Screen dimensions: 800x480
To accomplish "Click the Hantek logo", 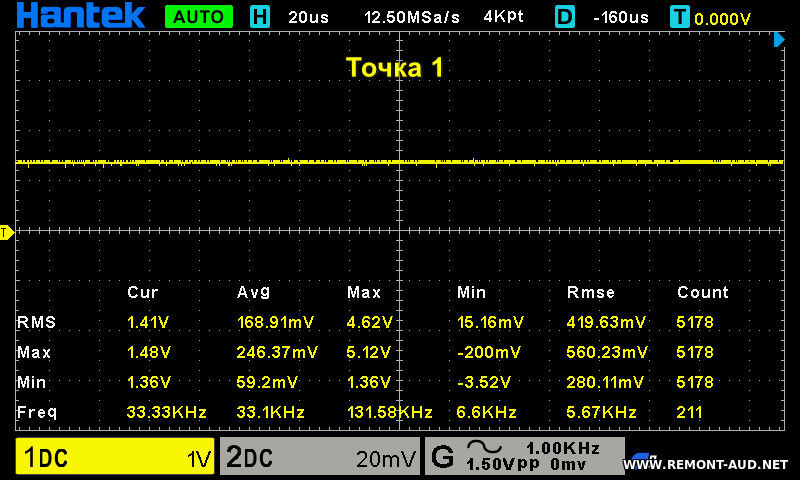I will (x=81, y=15).
